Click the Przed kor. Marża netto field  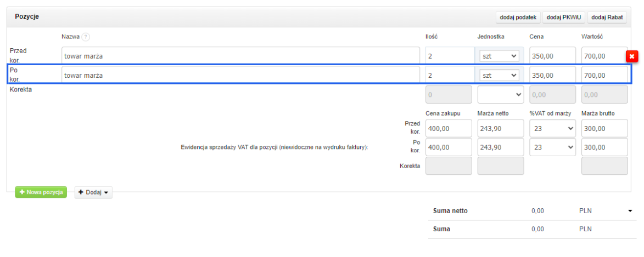tap(500, 128)
